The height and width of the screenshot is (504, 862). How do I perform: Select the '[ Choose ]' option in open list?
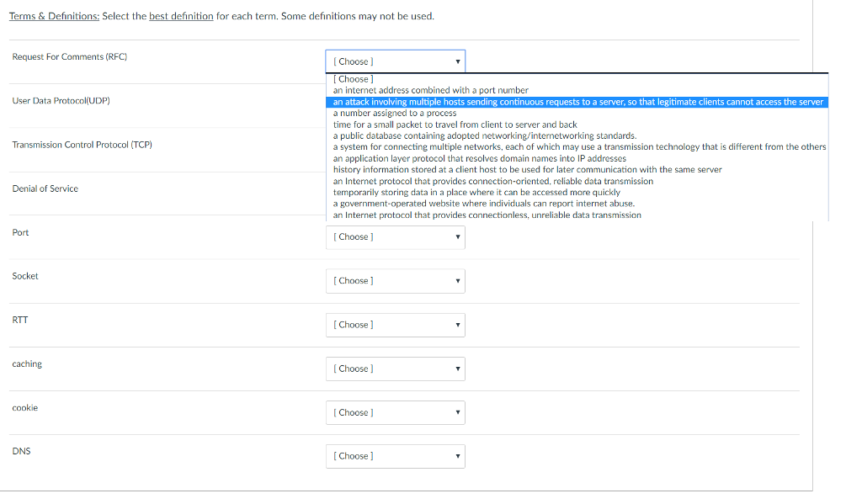click(577, 79)
